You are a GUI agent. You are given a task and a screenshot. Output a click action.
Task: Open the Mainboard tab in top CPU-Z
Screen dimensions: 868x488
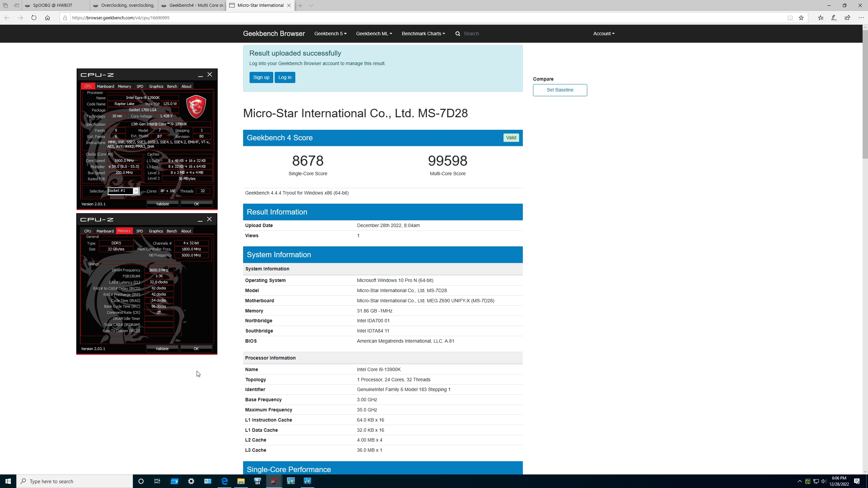pos(105,86)
